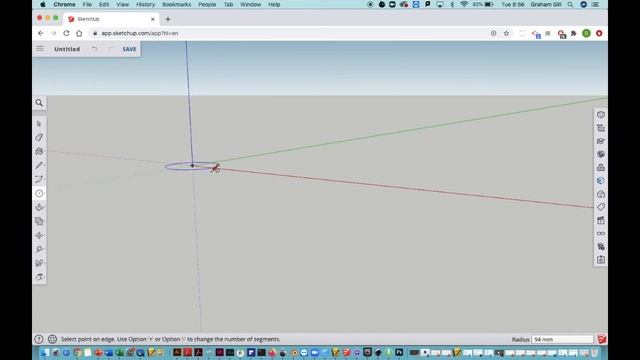640x360 pixels.
Task: Open the Chrome application menu
Action: pyautogui.click(x=64, y=4)
